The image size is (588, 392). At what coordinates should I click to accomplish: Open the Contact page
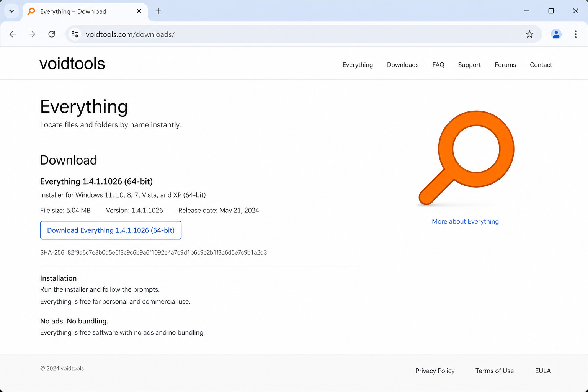click(541, 65)
